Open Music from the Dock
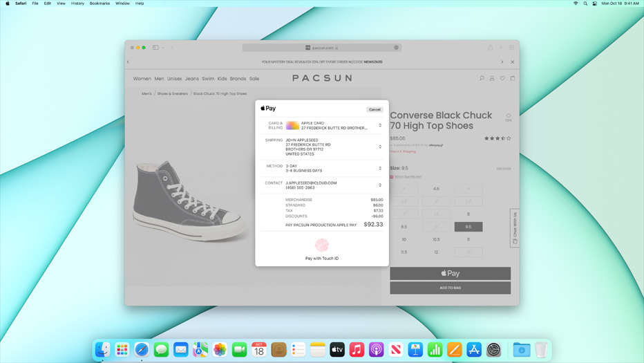 click(x=357, y=350)
